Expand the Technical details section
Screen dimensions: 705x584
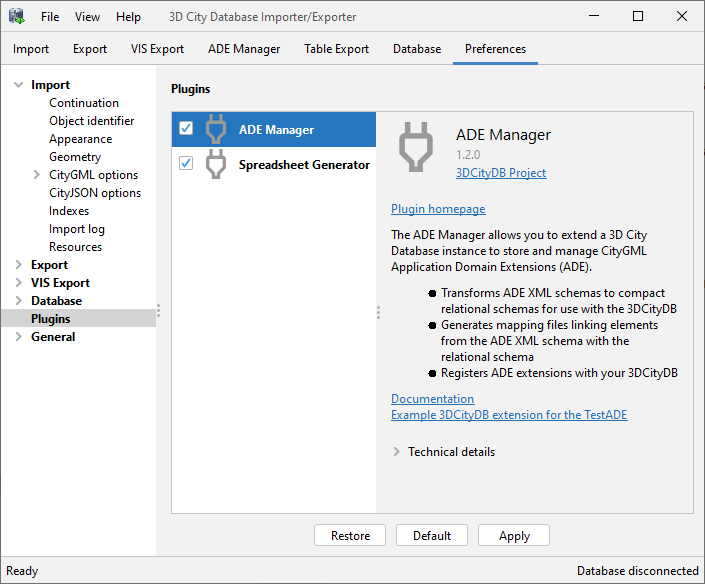pos(397,452)
